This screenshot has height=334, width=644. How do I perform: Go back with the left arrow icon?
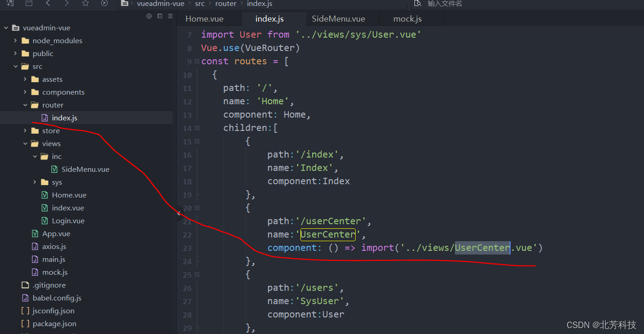pos(48,3)
